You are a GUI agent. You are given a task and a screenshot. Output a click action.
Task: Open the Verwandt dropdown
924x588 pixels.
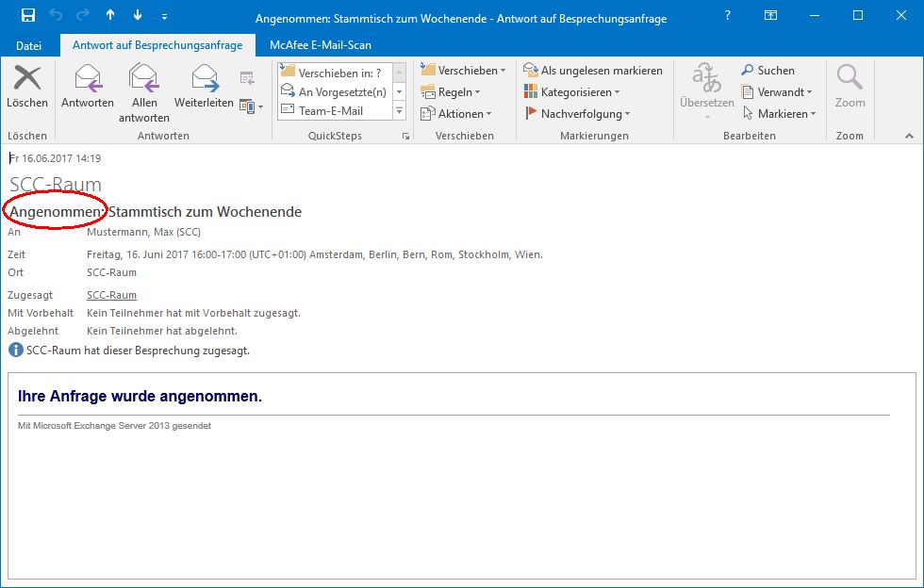777,92
